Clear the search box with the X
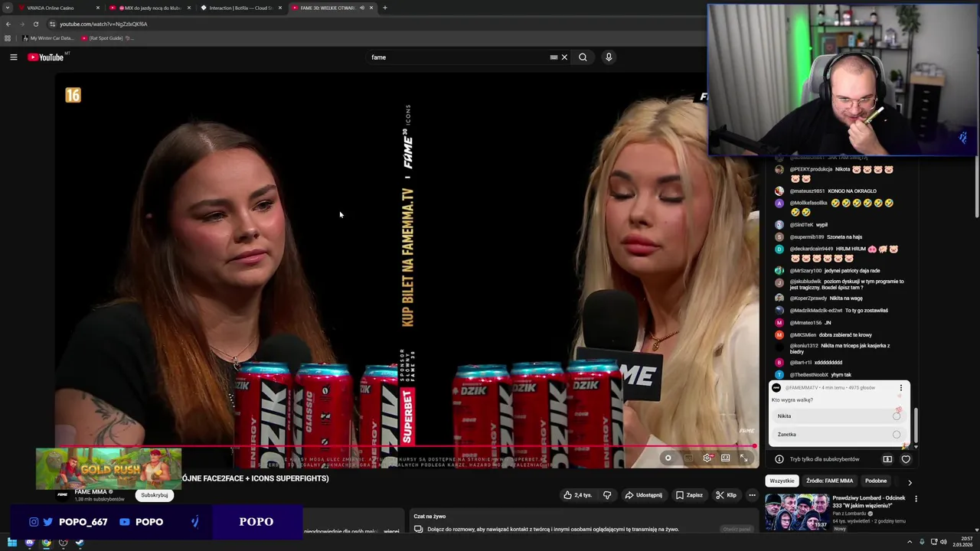 (x=564, y=57)
